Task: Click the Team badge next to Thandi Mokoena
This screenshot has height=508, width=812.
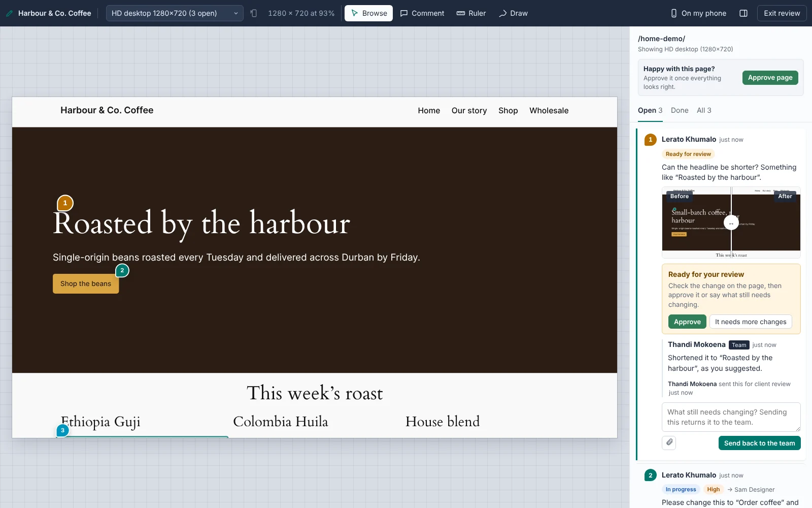Action: [x=739, y=345]
